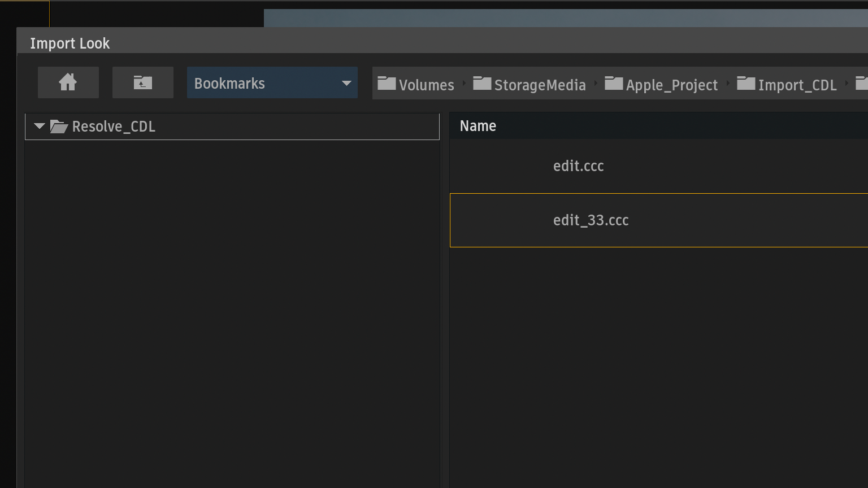The image size is (868, 488).
Task: Go up to parent folder icon
Action: click(142, 82)
